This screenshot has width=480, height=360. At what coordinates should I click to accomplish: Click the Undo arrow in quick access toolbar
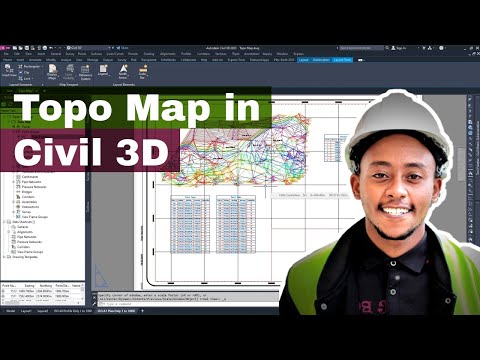pyautogui.click(x=51, y=48)
